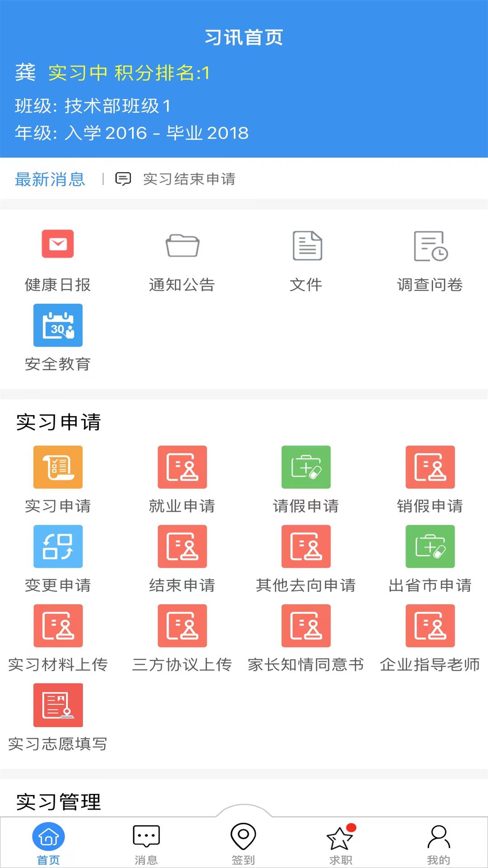
Task: Open the 出省市申请 icon
Action: point(430,546)
